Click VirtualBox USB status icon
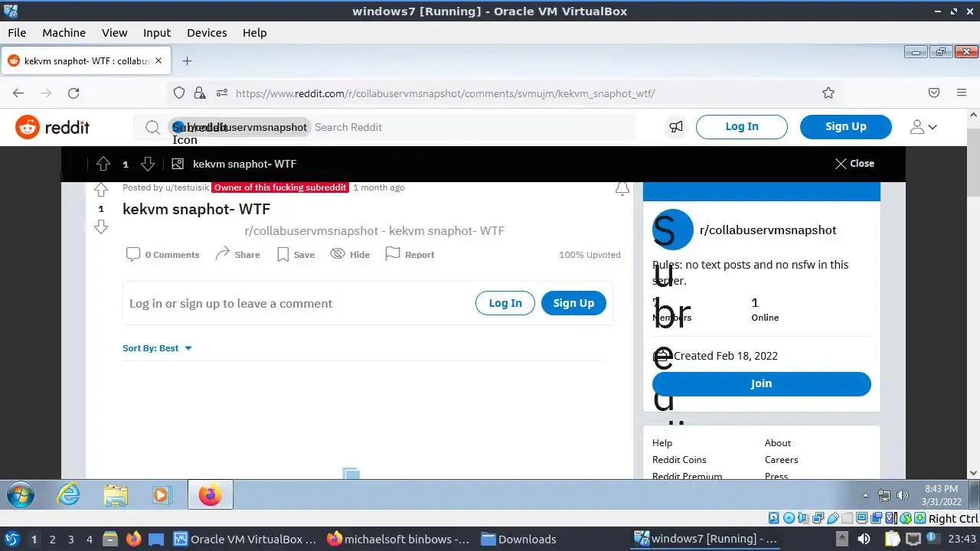 click(x=833, y=519)
